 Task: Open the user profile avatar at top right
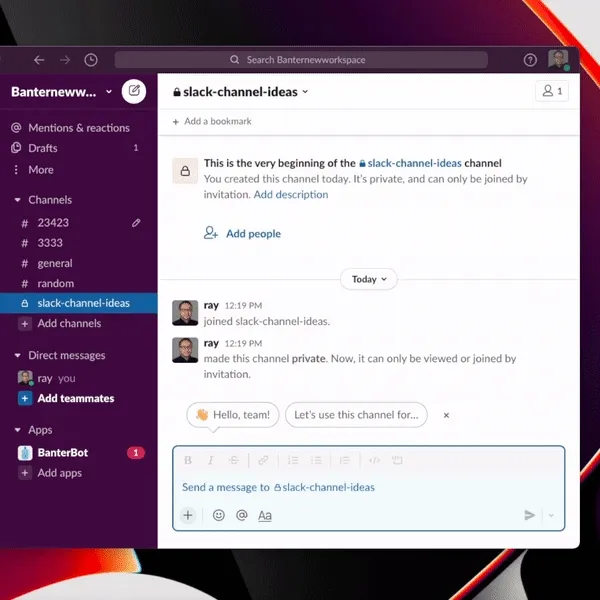pos(558,60)
